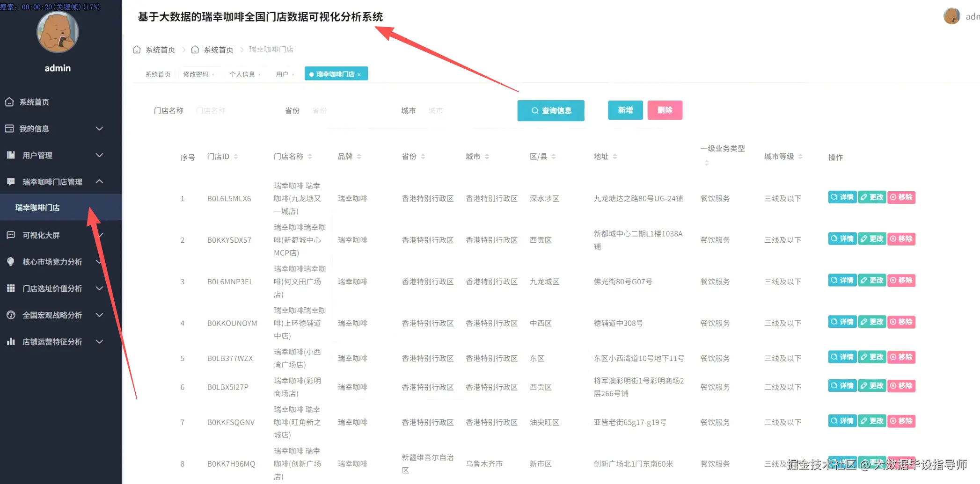Expand the 我的信息 menu
Screen dimensions: 980x484
tap(99, 129)
